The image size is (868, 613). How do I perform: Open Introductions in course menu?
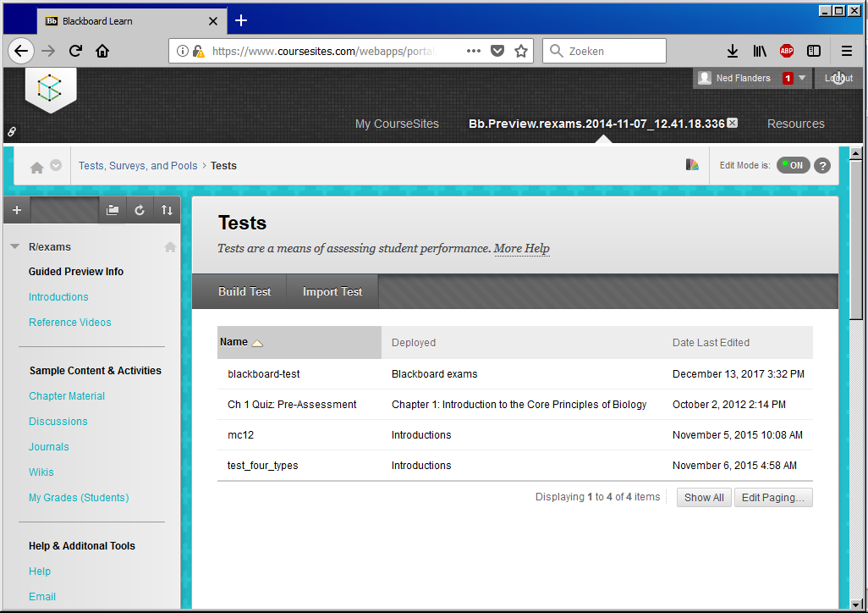[x=58, y=297]
